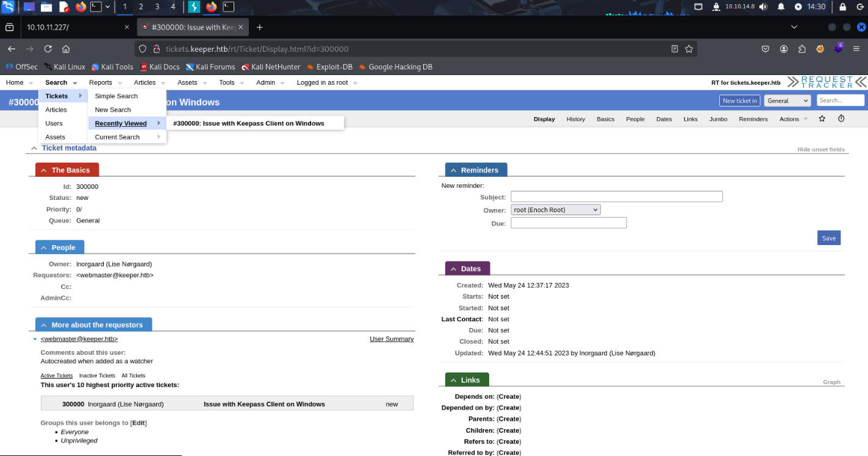Click the New ticket in button
This screenshot has height=456, width=868.
click(740, 101)
